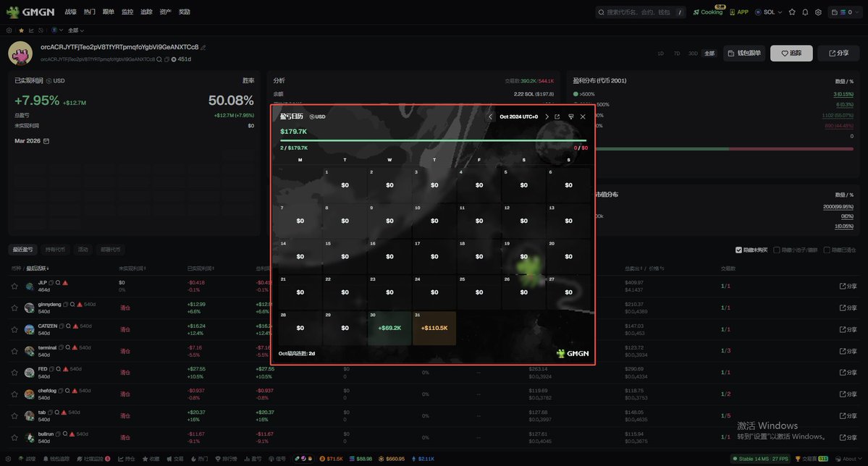Click the share icon in the calendar popup

[557, 116]
